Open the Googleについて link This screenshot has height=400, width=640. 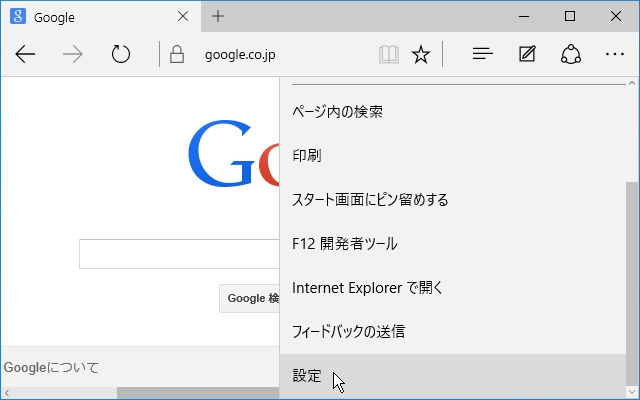pos(51,367)
